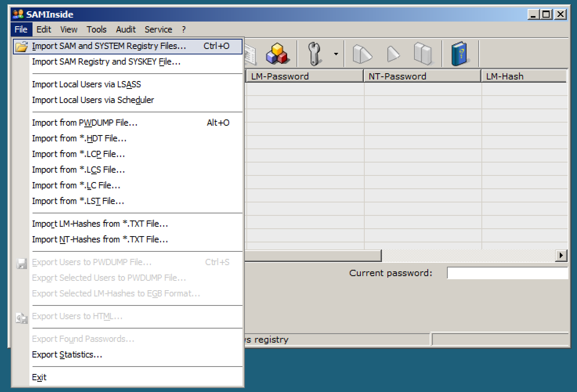577x392 pixels.
Task: Open the Edit menu
Action: coord(44,29)
